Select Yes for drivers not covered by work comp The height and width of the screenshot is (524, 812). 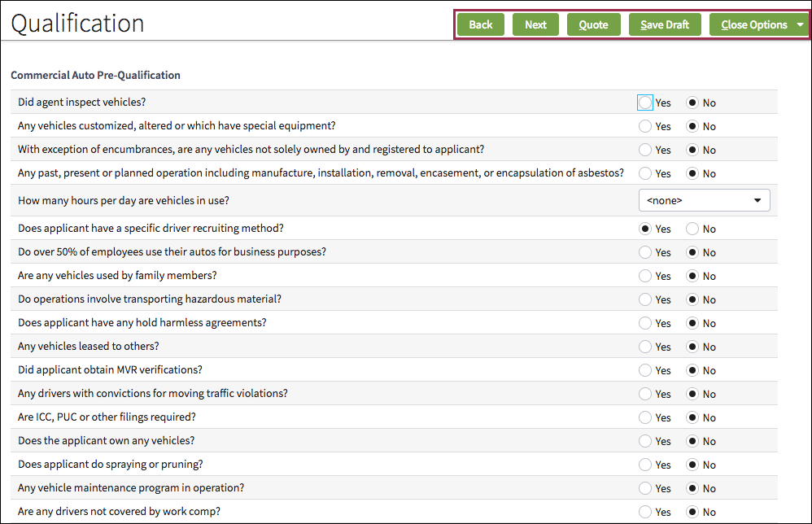point(644,511)
